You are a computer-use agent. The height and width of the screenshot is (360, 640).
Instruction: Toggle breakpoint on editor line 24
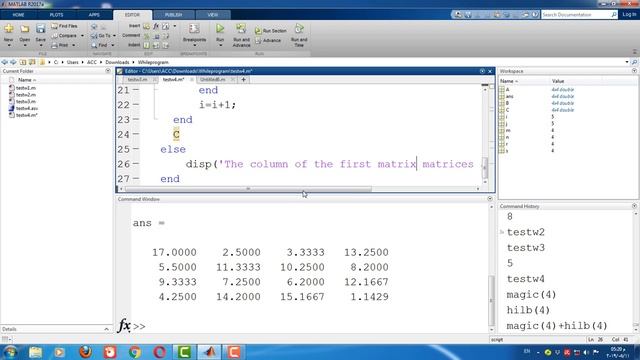[x=136, y=134]
